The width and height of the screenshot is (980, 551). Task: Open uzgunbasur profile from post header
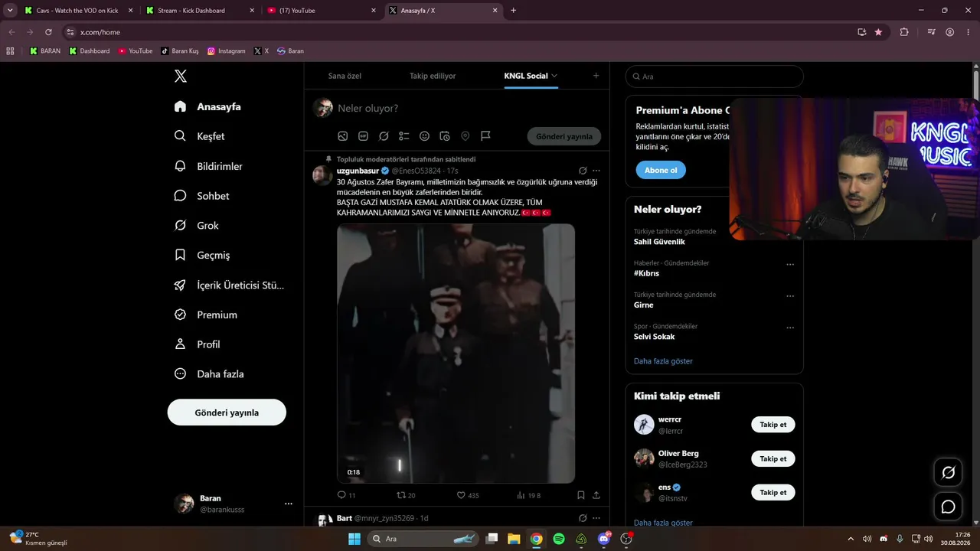click(x=358, y=171)
